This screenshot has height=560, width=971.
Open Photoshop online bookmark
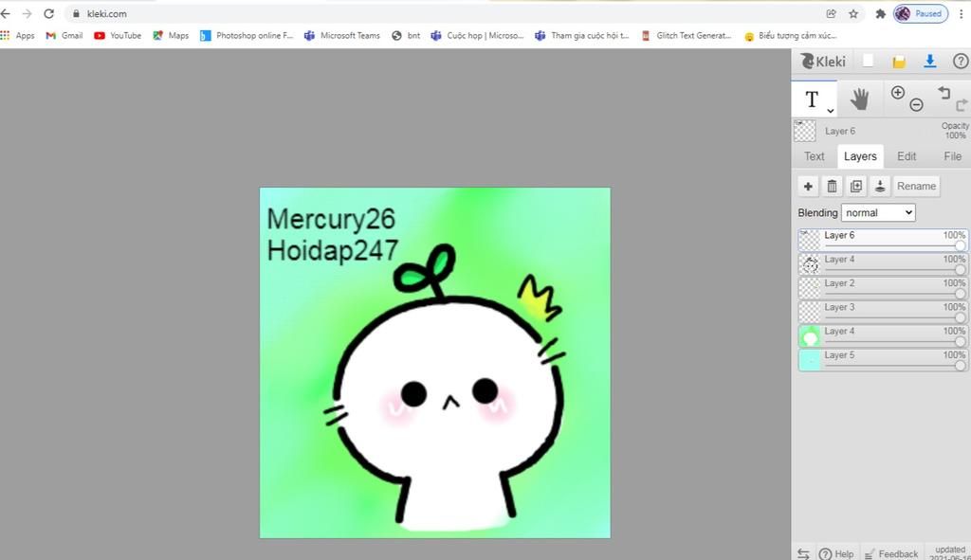[x=247, y=36]
